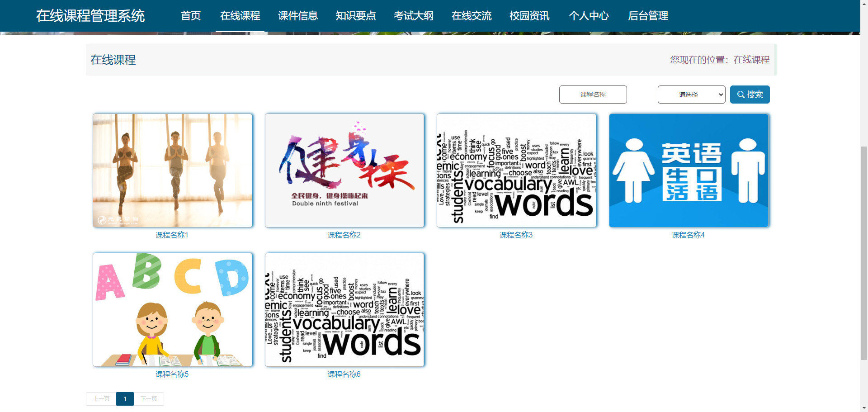Click the 课程名称3 link
The image size is (868, 412).
(x=516, y=235)
